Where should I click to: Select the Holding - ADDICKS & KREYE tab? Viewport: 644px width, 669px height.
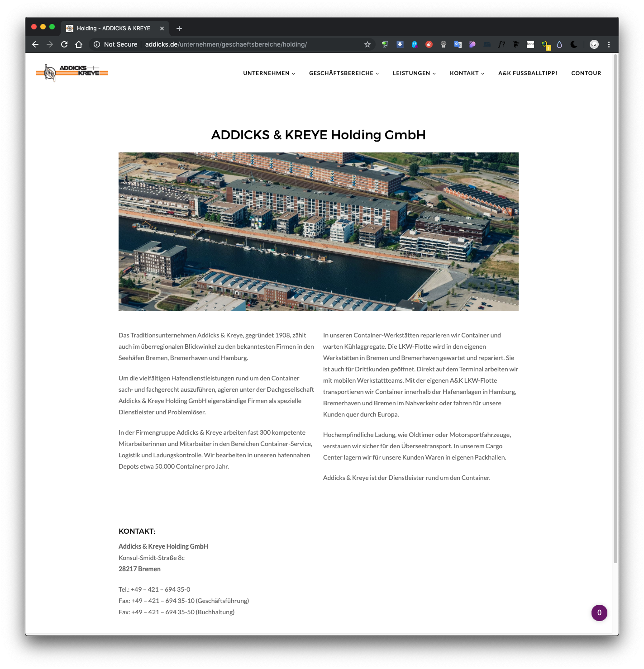click(x=115, y=28)
